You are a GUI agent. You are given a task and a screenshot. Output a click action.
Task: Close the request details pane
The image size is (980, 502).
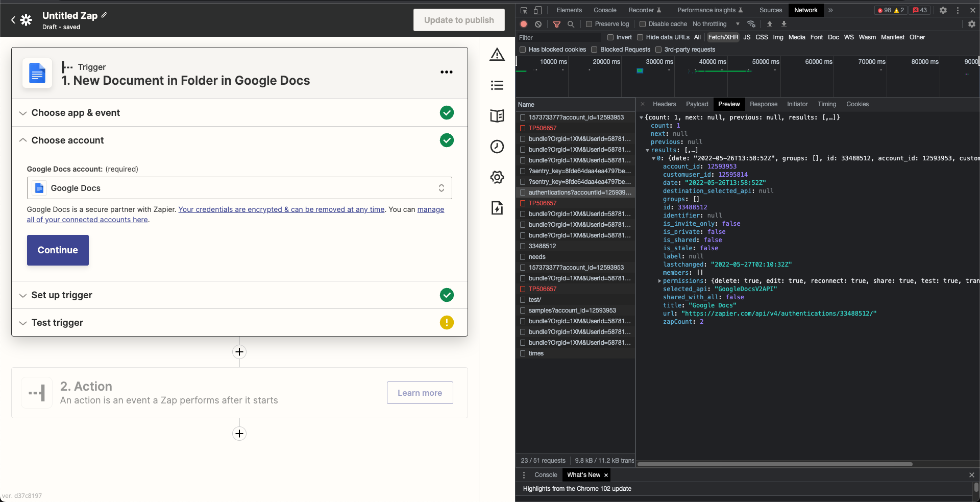click(x=643, y=104)
